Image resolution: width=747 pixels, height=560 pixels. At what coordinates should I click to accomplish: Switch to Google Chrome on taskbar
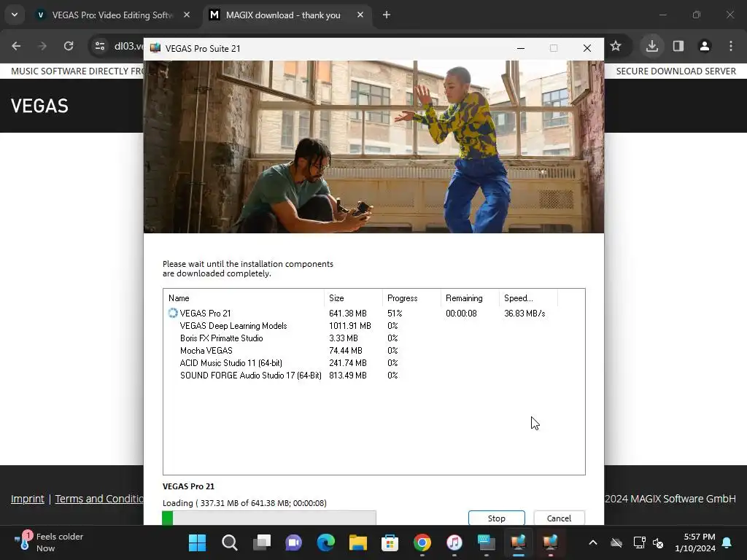coord(422,542)
